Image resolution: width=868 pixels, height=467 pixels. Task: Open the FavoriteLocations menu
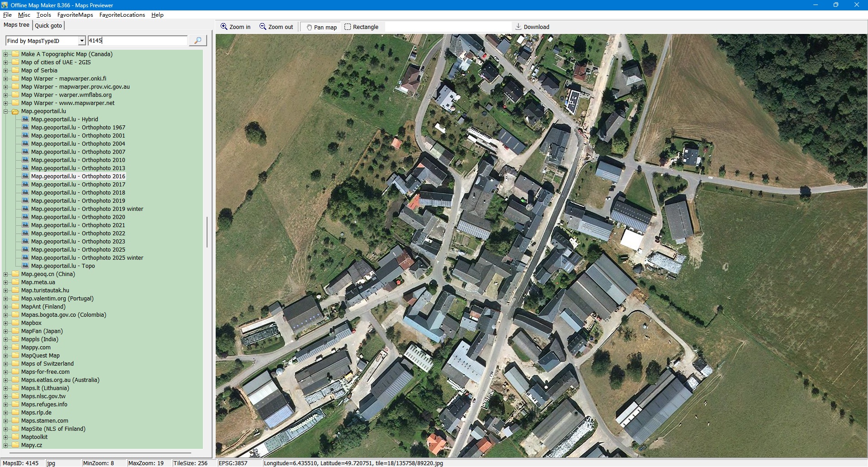coord(122,15)
